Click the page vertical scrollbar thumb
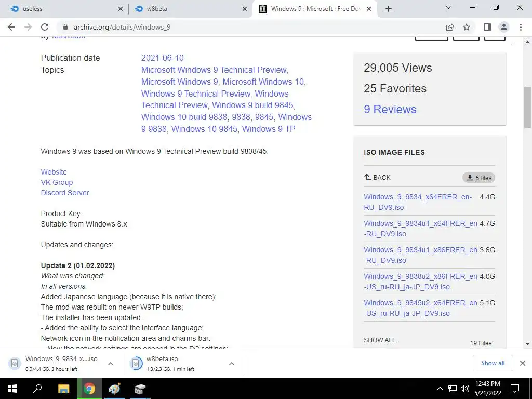The width and height of the screenshot is (532, 399). pos(527,107)
